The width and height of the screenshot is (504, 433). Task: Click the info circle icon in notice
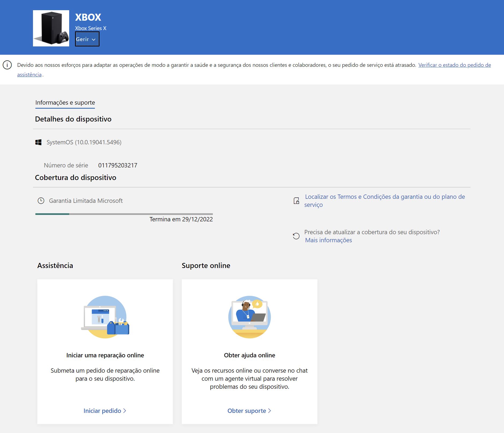[x=7, y=65]
